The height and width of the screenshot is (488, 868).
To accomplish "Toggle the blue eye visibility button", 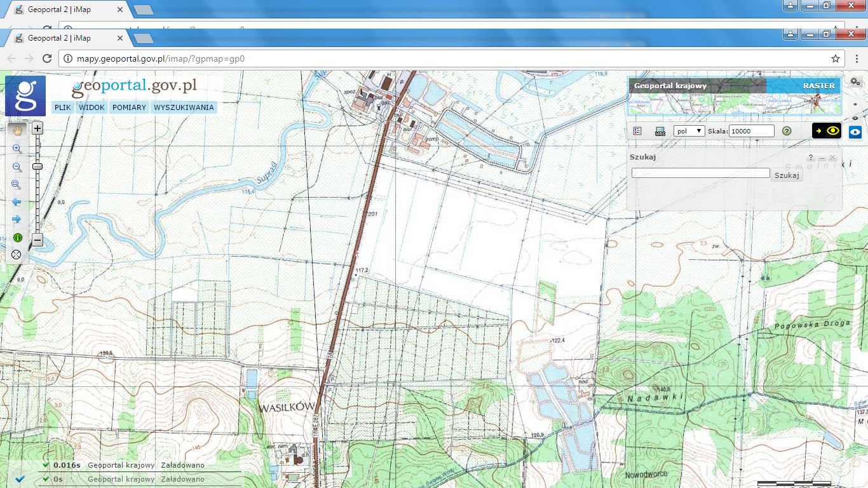I will pyautogui.click(x=855, y=132).
